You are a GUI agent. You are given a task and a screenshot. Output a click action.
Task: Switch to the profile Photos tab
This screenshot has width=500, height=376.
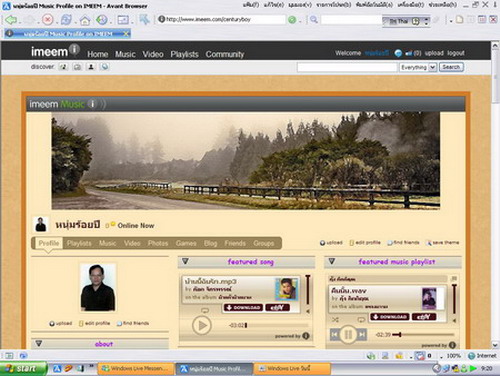tap(158, 243)
